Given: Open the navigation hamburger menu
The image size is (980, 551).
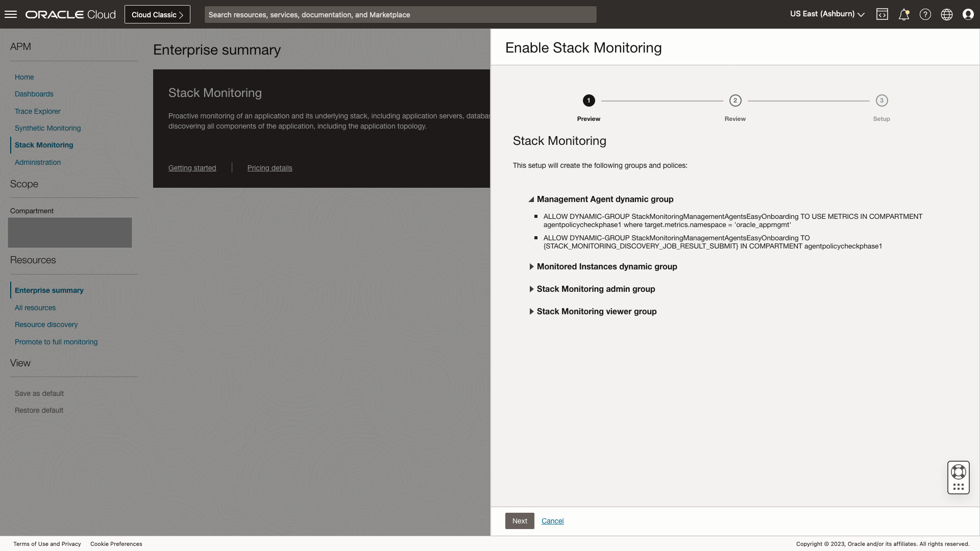Looking at the screenshot, I should coord(10,14).
